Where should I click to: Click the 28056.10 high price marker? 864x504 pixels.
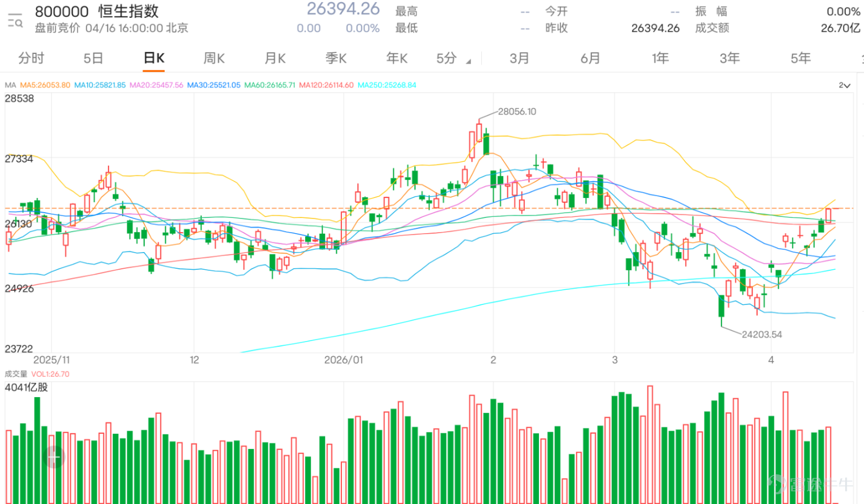517,112
